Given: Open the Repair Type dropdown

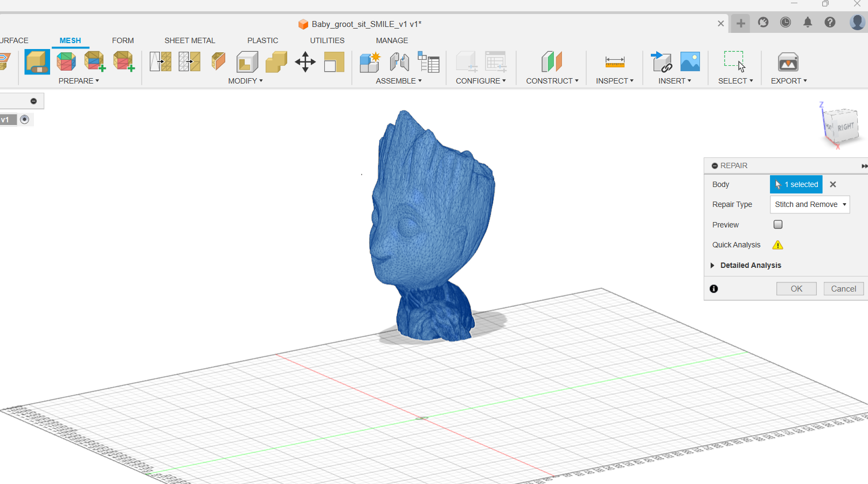Looking at the screenshot, I should [x=810, y=204].
